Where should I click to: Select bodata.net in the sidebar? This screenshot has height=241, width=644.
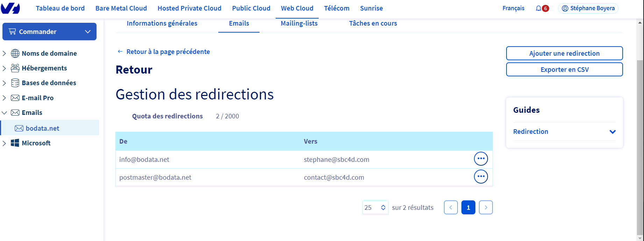[42, 128]
